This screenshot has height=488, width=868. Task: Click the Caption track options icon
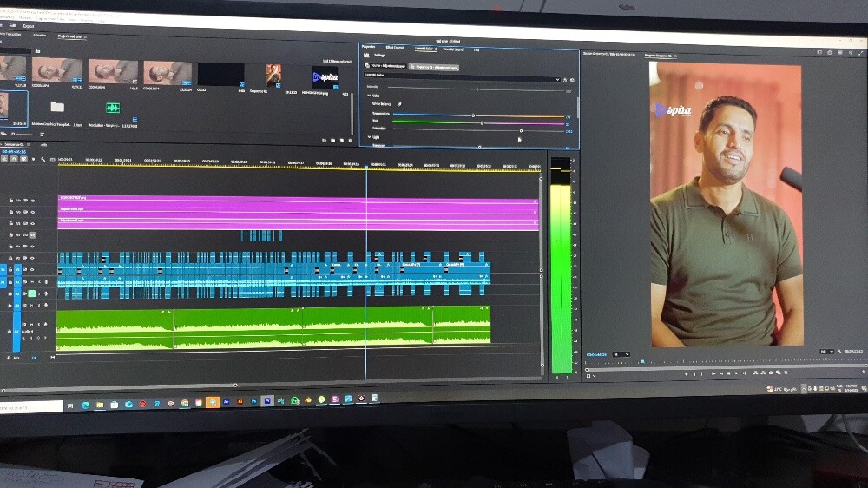coord(53,160)
